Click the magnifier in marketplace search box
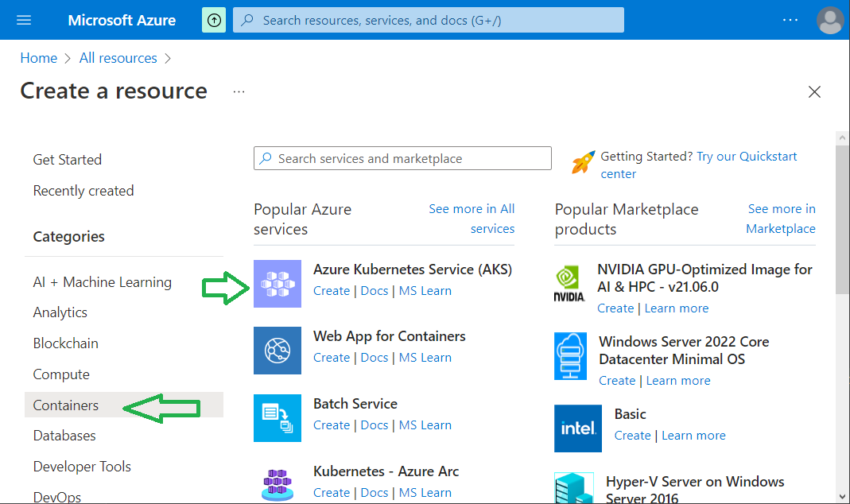Screen dimensions: 850x504 coord(265,158)
